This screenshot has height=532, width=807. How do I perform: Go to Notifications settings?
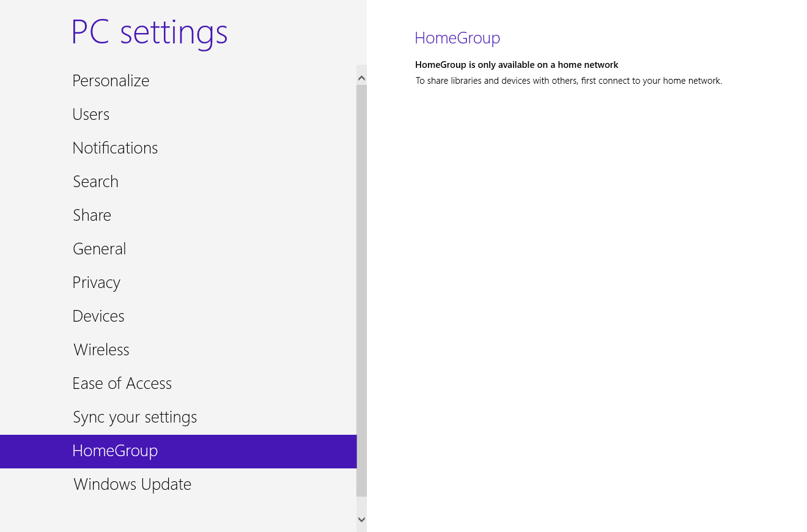[178, 148]
